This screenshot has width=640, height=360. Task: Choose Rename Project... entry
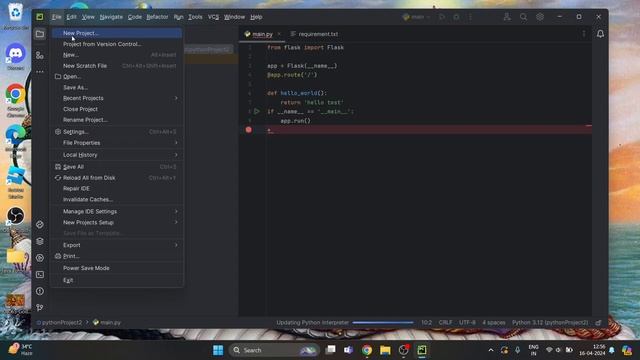pyautogui.click(x=117, y=120)
